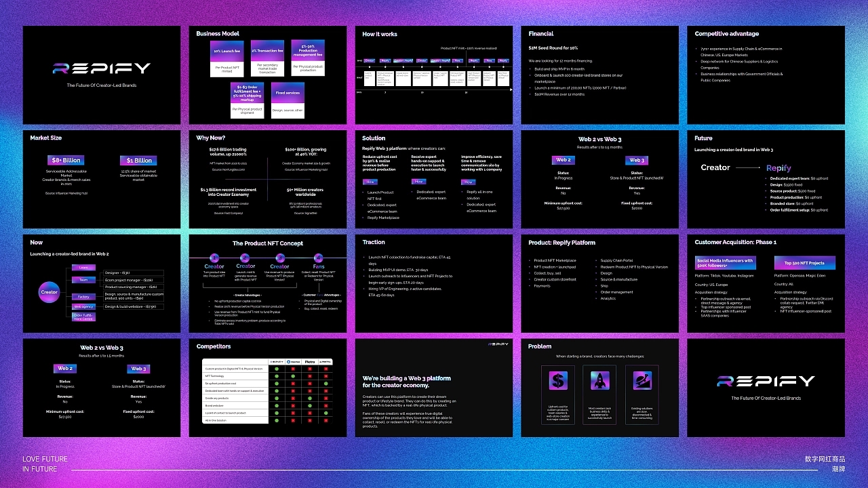Click step 1 circle in Product NFT Concept
The image size is (868, 488).
(214, 258)
